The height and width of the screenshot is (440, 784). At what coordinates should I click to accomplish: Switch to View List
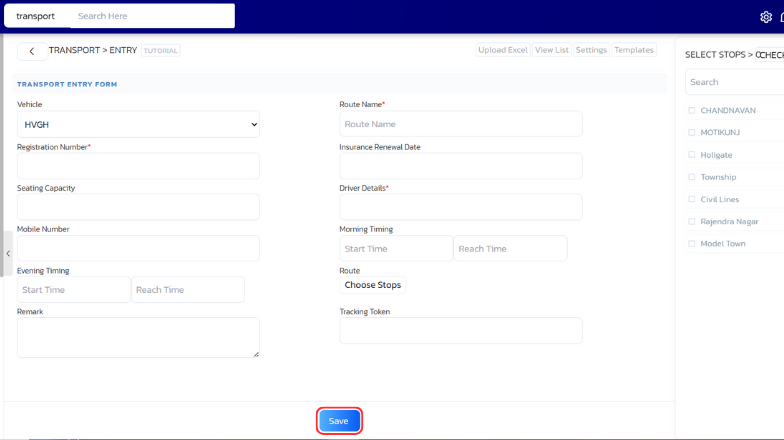pyautogui.click(x=551, y=50)
